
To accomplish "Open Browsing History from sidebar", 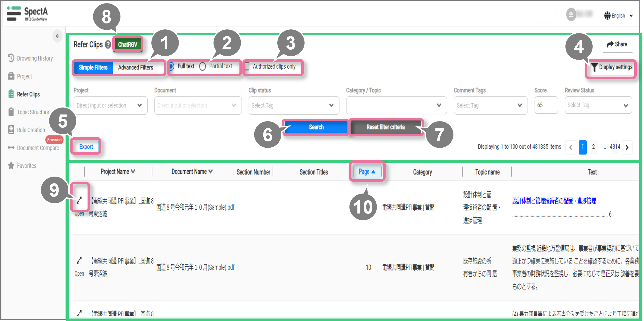I will 34,58.
